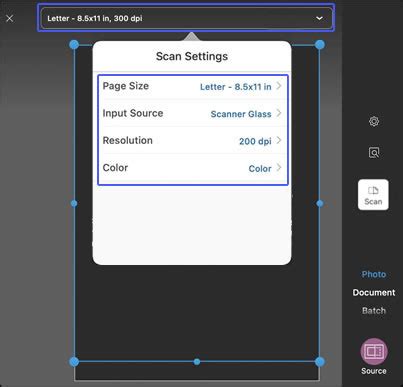This screenshot has width=403, height=387.
Task: Click the bottom edge crop handle
Action: pyautogui.click(x=197, y=361)
